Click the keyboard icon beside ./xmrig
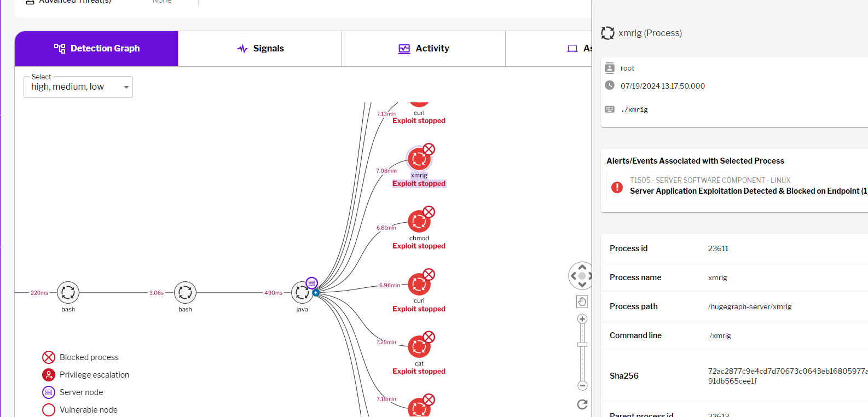 coord(610,109)
